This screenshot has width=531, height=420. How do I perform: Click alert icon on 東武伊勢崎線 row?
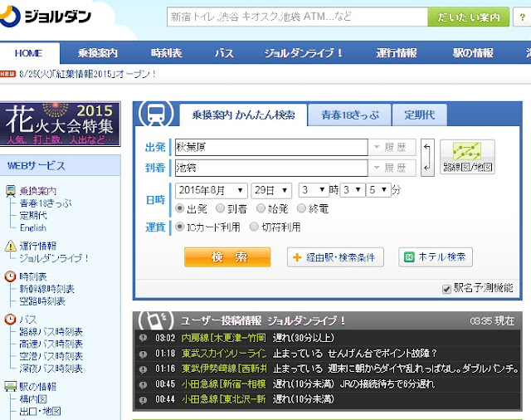[143, 369]
